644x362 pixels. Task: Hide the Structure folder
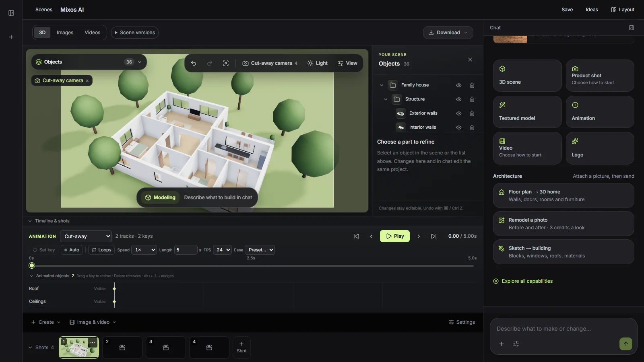[458, 99]
